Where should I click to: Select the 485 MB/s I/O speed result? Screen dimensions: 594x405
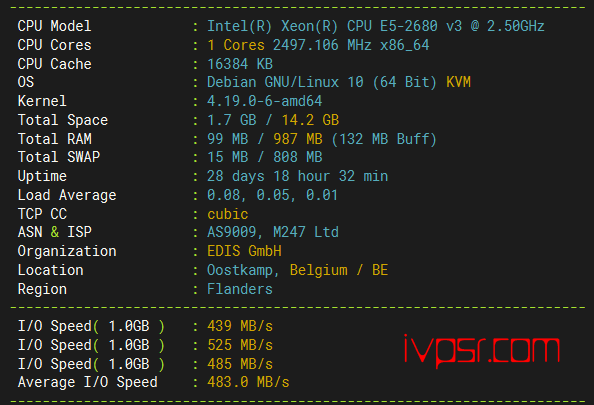point(240,364)
